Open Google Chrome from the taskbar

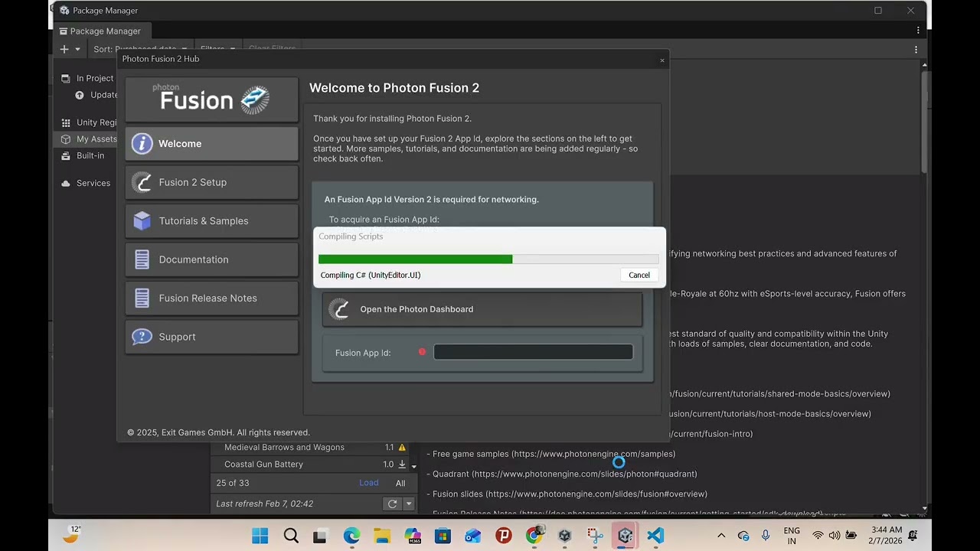(534, 536)
